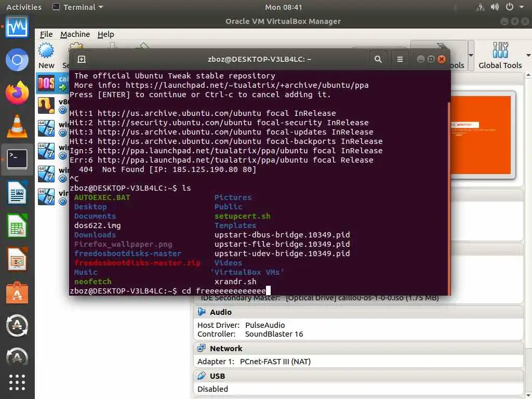Click the Network section header
This screenshot has width=532, height=399.
click(358, 349)
